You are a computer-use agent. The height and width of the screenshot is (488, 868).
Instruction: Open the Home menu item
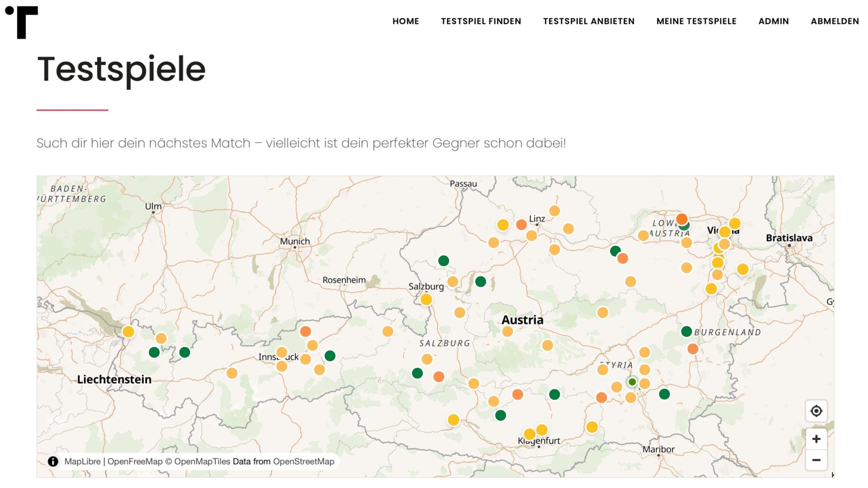pos(406,21)
